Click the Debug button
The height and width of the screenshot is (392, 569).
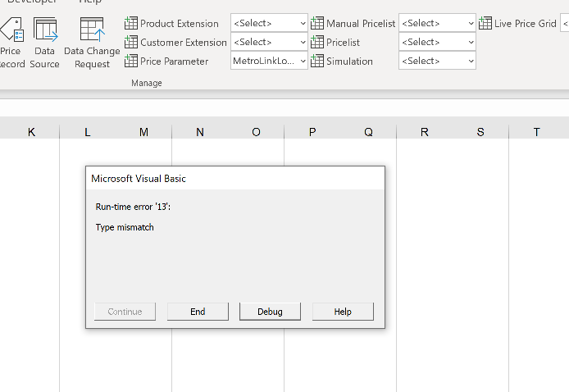tap(270, 312)
